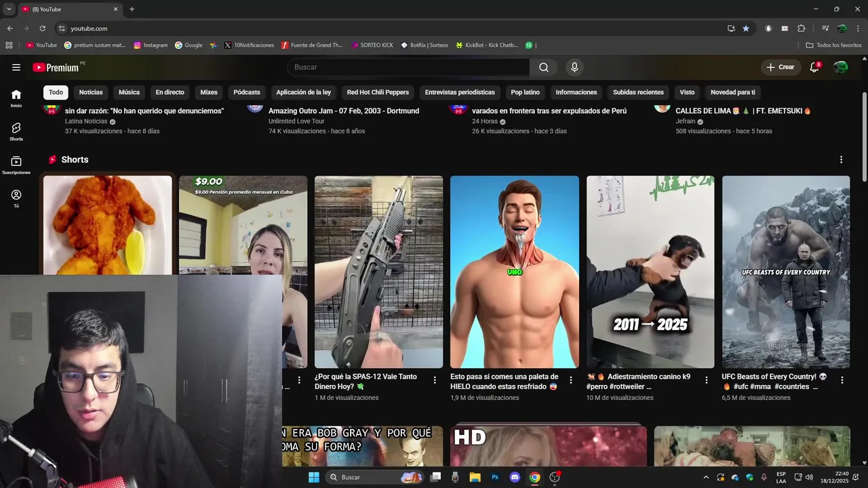Click the YouTube Premium logo
The image size is (868, 488).
coord(56,67)
